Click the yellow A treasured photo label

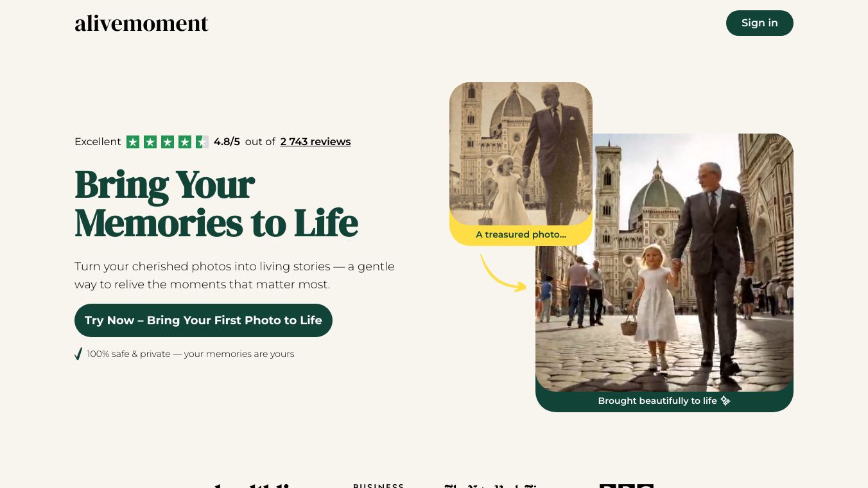(521, 235)
